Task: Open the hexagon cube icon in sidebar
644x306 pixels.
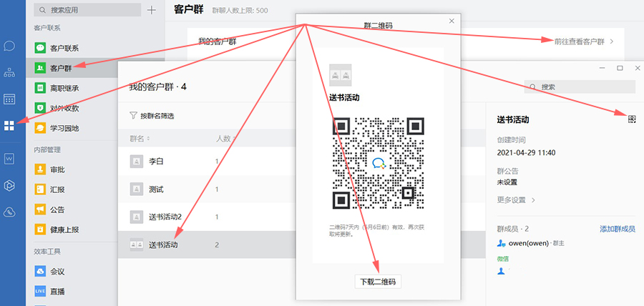Action: (9, 185)
